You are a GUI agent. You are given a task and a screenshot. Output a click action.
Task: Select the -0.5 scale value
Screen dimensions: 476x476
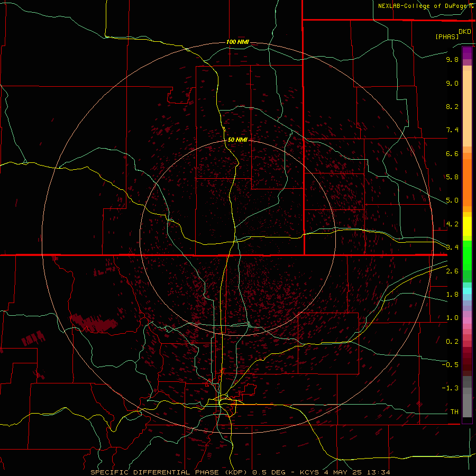click(x=450, y=365)
